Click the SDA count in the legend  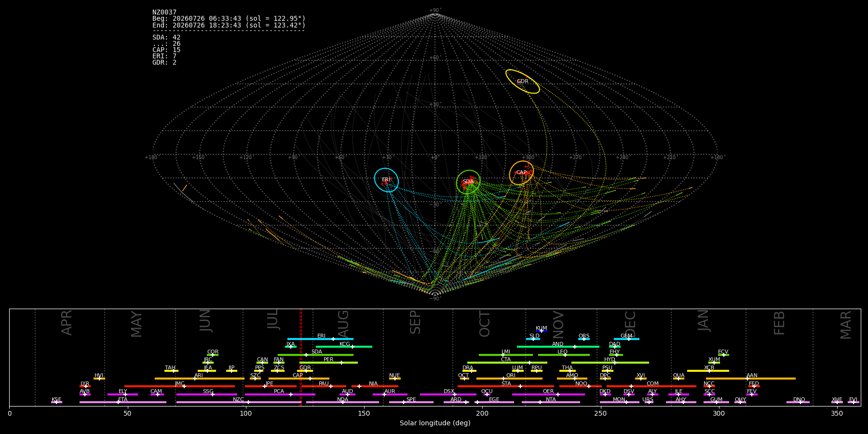pyautogui.click(x=166, y=37)
